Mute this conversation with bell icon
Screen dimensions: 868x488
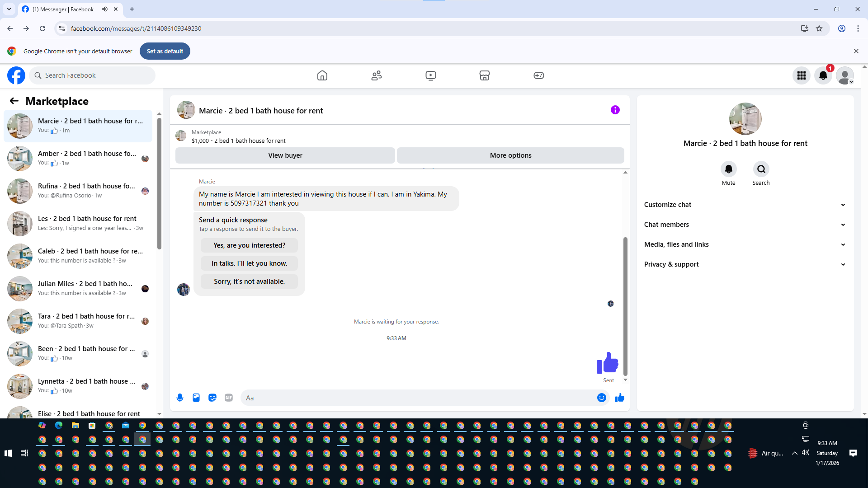tap(728, 169)
